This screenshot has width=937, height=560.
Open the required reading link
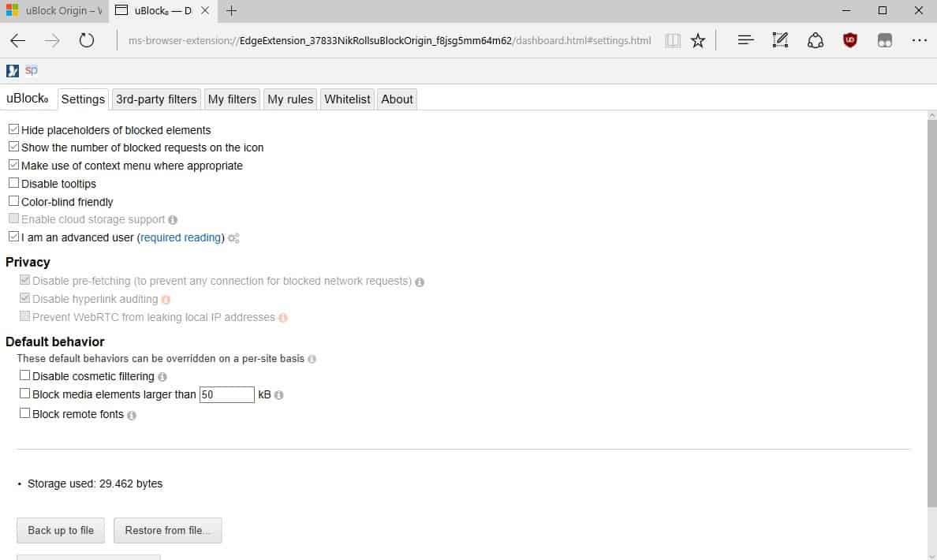pos(181,238)
